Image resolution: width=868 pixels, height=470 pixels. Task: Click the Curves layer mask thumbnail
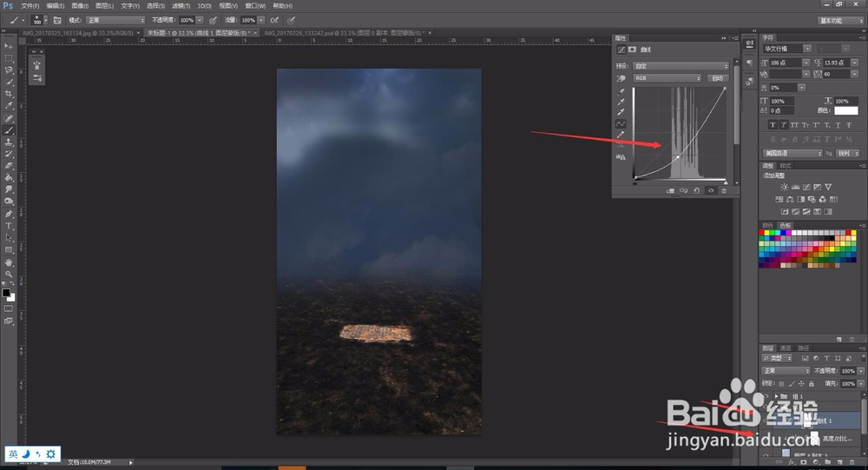tap(806, 421)
